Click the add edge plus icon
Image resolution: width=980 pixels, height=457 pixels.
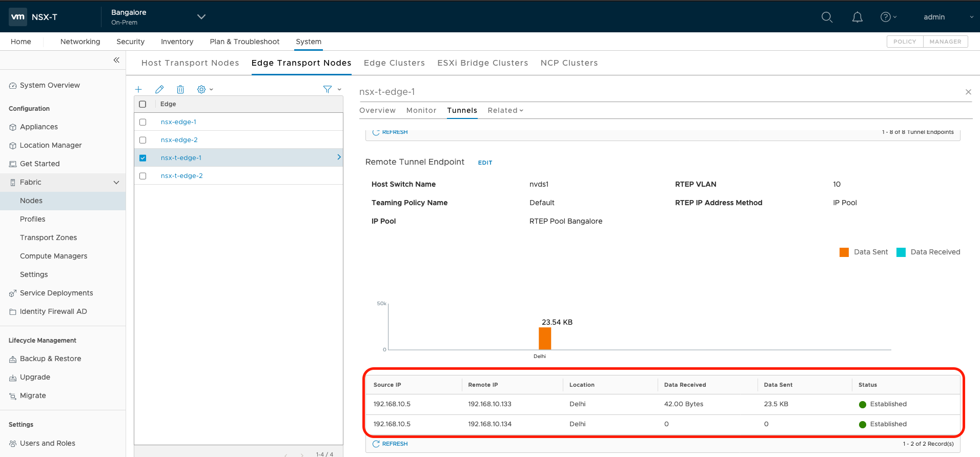coord(138,89)
